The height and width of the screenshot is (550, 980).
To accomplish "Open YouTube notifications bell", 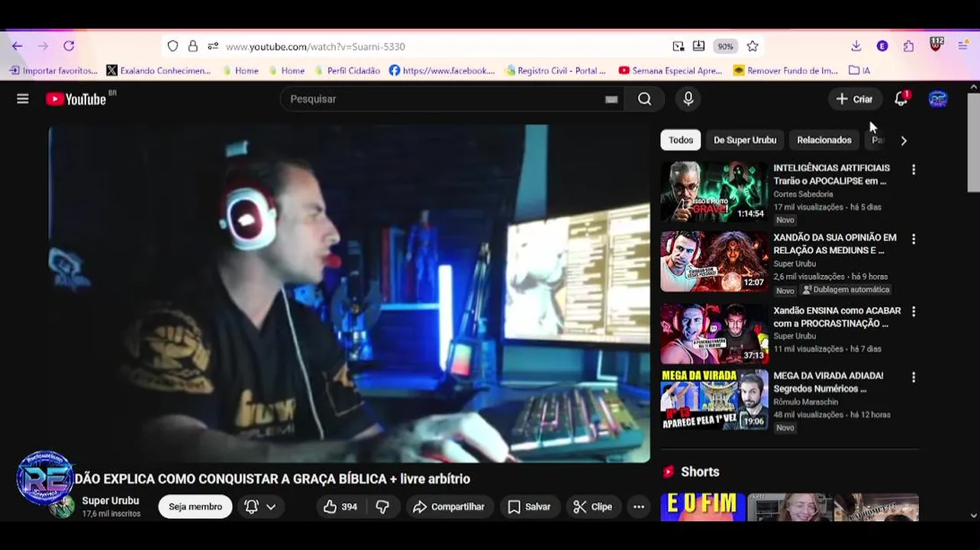I will point(901,99).
